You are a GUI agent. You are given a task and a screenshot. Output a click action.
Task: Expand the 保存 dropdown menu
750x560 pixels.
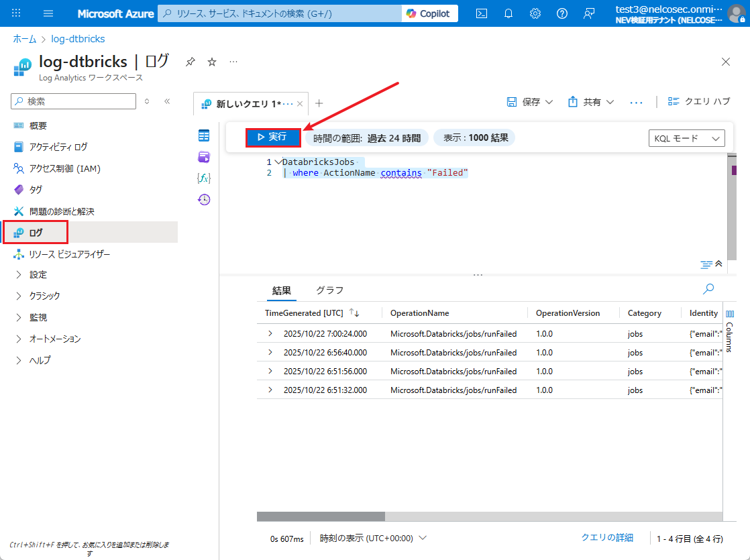pos(529,102)
